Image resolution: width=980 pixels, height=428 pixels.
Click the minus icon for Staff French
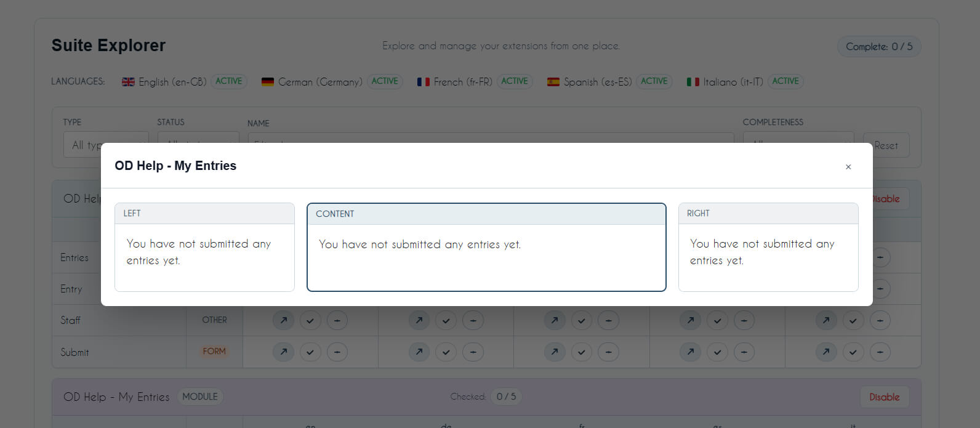click(x=608, y=320)
